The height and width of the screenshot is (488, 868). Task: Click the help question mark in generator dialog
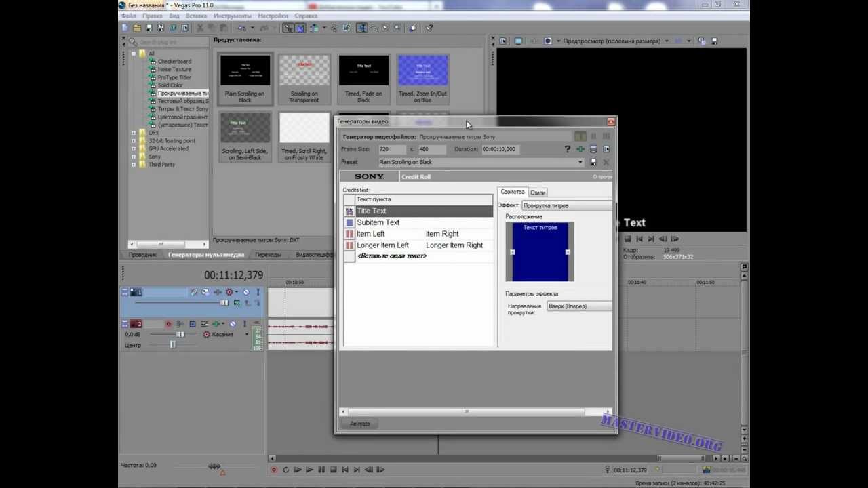tap(568, 149)
